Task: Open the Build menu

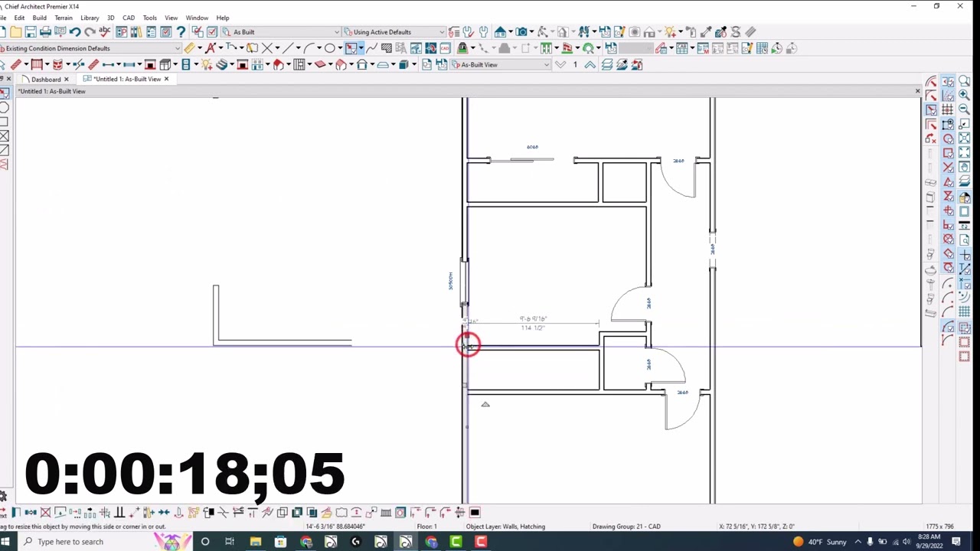Action: tap(40, 18)
